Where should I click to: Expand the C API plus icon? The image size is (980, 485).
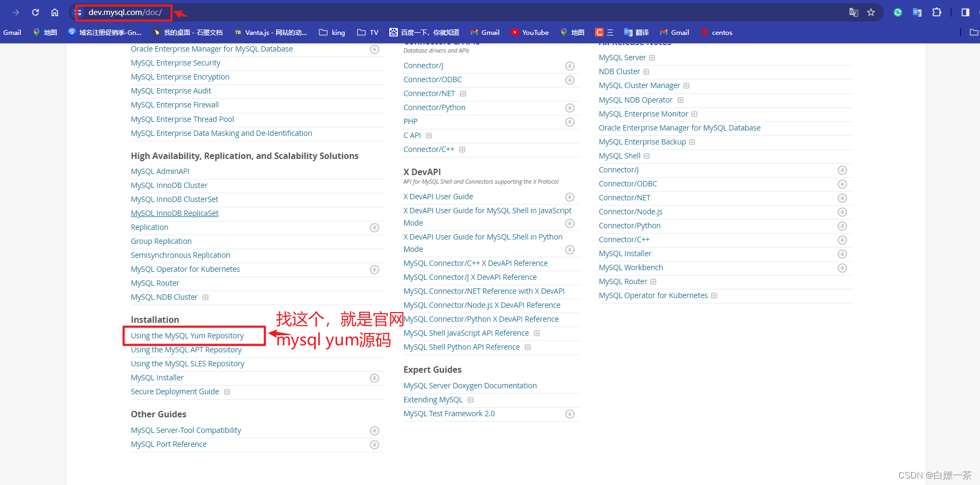pyautogui.click(x=429, y=136)
